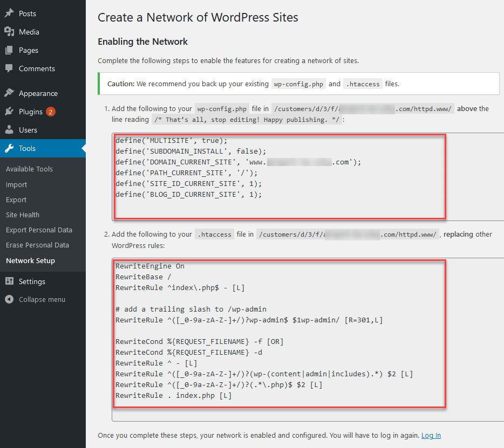Screen dimensions: 504x448
Task: Open Available Tools submenu item
Action: tap(29, 169)
